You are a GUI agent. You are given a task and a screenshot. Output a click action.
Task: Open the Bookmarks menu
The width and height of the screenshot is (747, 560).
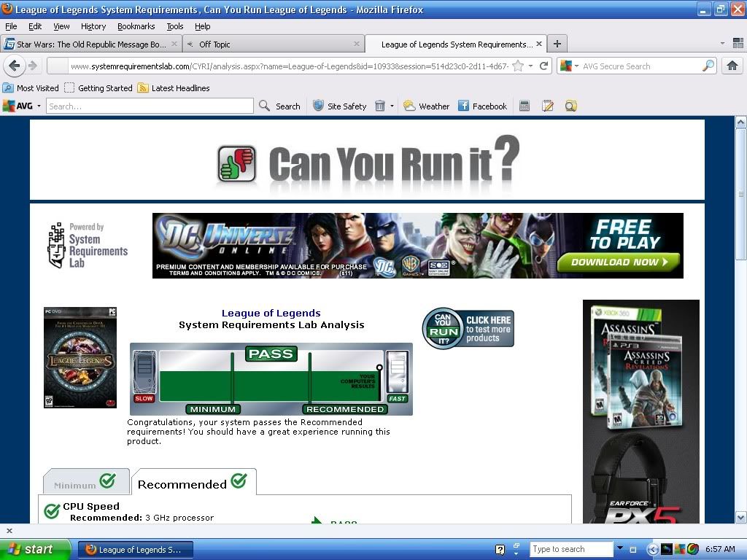(x=136, y=26)
